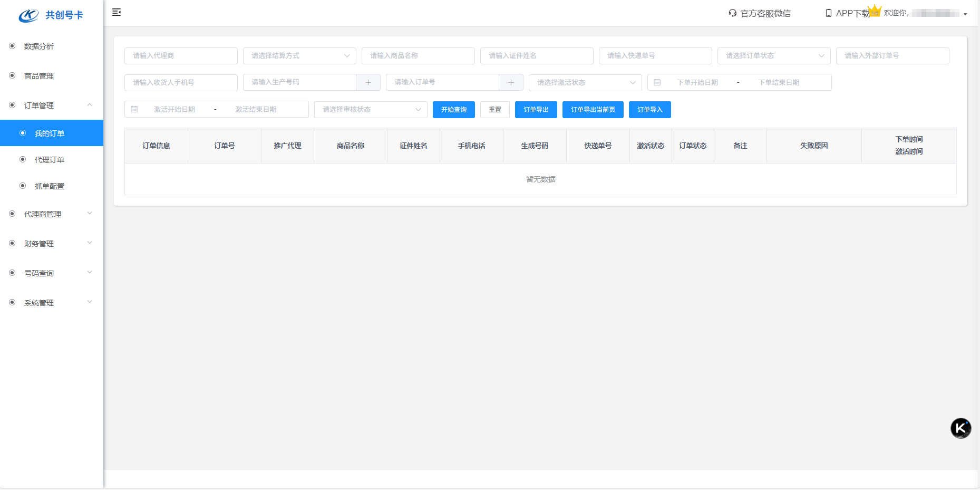The width and height of the screenshot is (980, 490).
Task: Click calendar icon in 激活开始日期 field
Action: 134,109
